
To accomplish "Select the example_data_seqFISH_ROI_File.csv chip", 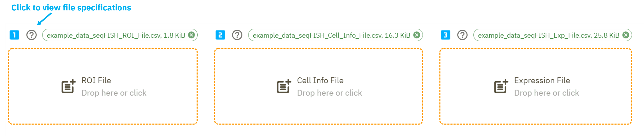I will pos(120,35).
